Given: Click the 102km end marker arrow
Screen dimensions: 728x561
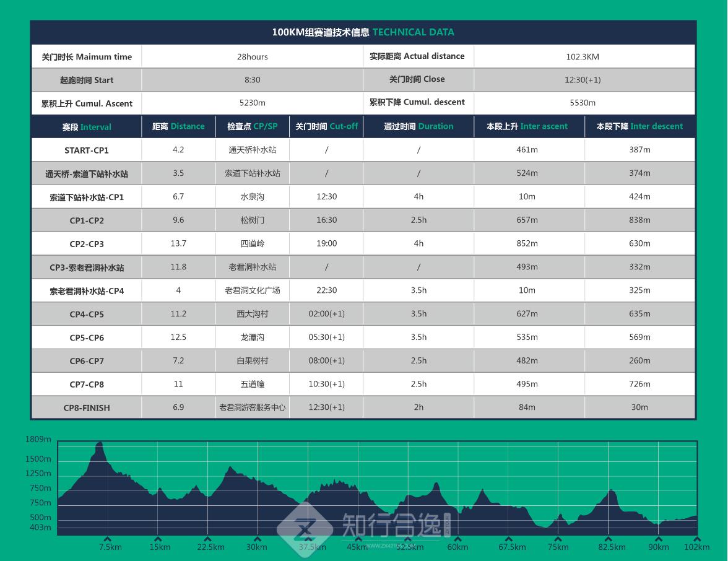Looking at the screenshot, I should 697,539.
